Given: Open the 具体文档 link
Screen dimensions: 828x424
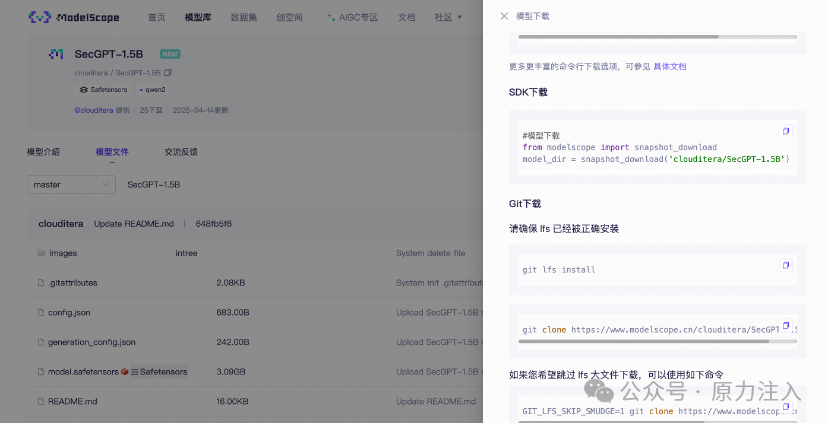Looking at the screenshot, I should pos(670,67).
